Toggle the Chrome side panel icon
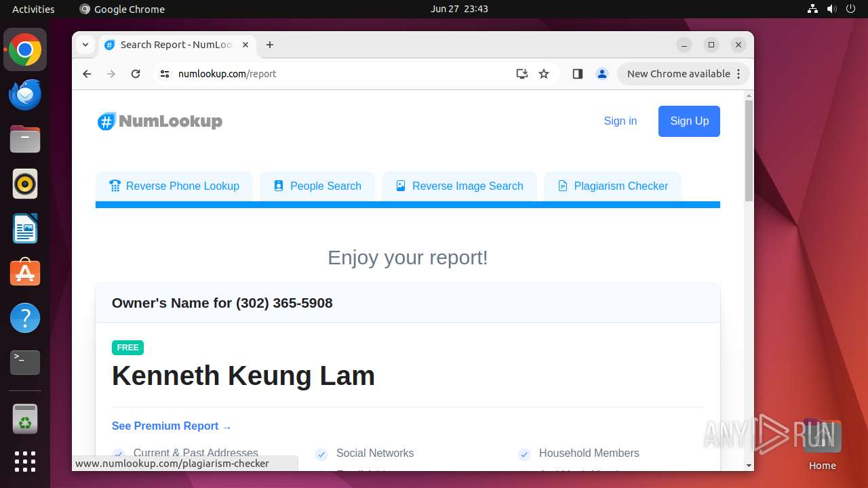The image size is (868, 488). 578,74
